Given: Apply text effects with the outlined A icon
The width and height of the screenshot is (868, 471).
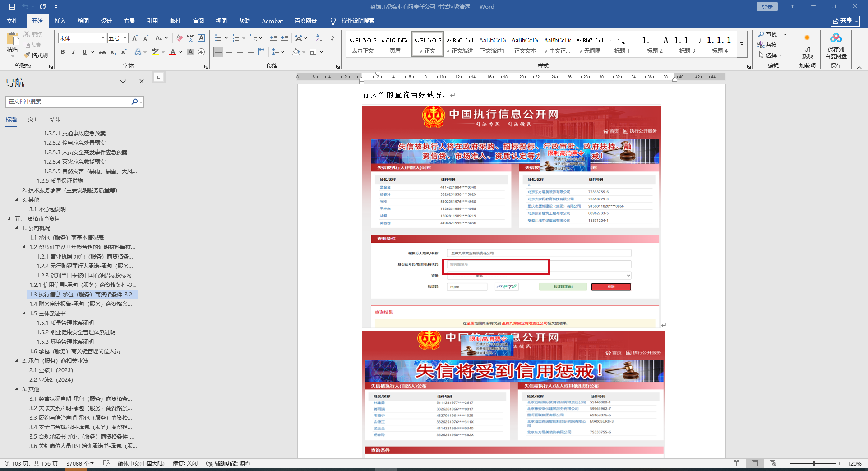Looking at the screenshot, I should (x=138, y=52).
